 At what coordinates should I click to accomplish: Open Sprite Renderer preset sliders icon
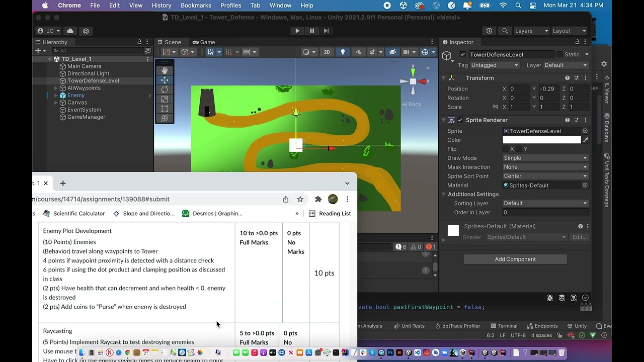[x=577, y=120]
